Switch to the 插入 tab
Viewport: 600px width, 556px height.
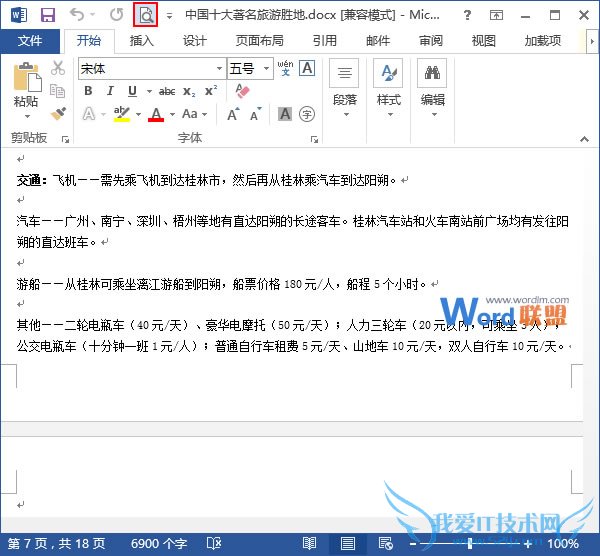pyautogui.click(x=141, y=41)
